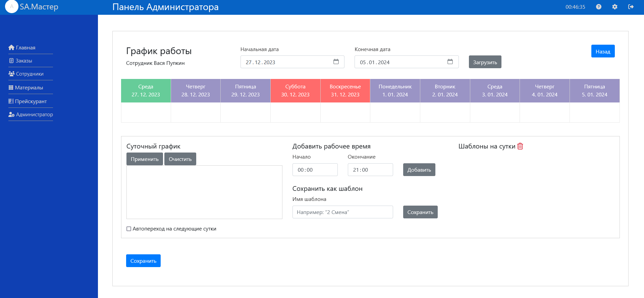Screen dimensions: 644x298
Task: Focus the Имя шаблона text field
Action: pyautogui.click(x=342, y=212)
